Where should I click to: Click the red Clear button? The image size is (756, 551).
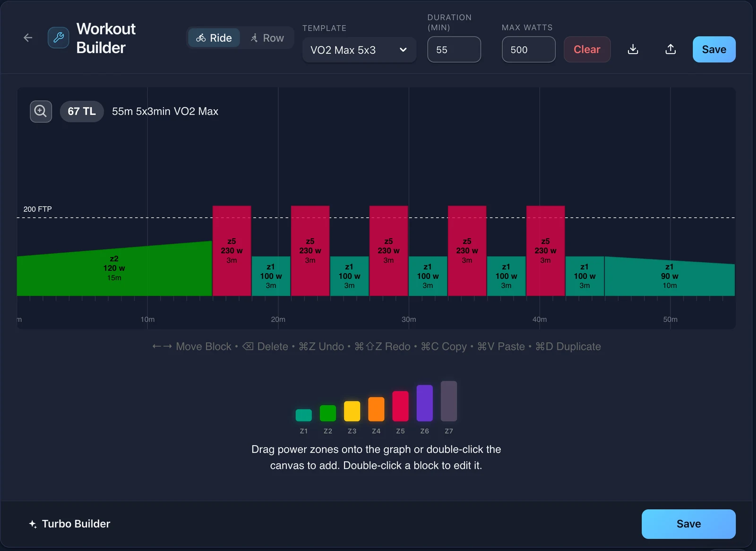(x=587, y=50)
